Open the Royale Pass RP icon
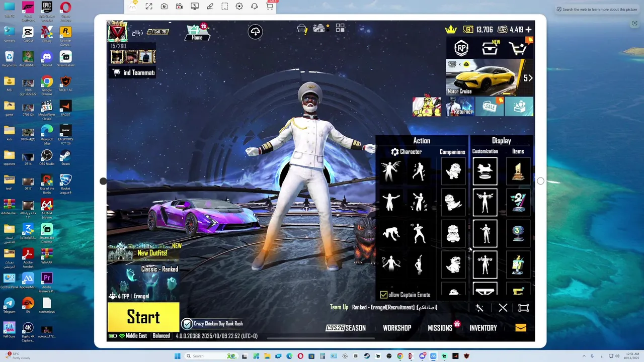Screen dimensions: 644x362 461,48
